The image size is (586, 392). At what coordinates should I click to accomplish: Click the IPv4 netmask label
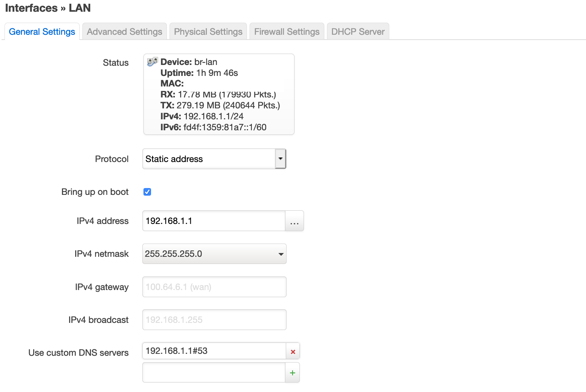tap(101, 254)
